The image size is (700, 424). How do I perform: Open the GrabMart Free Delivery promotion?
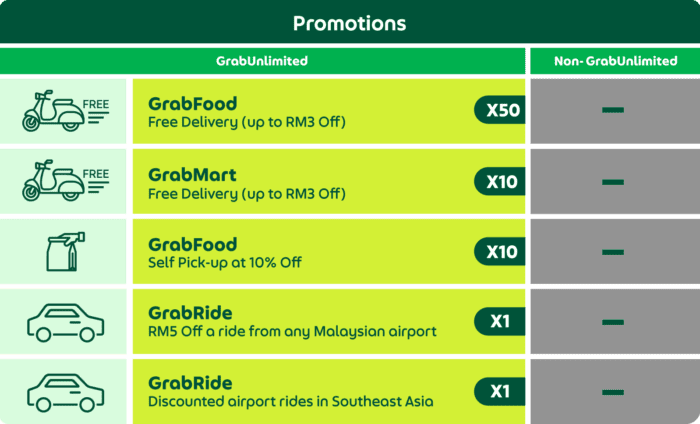tap(329, 181)
